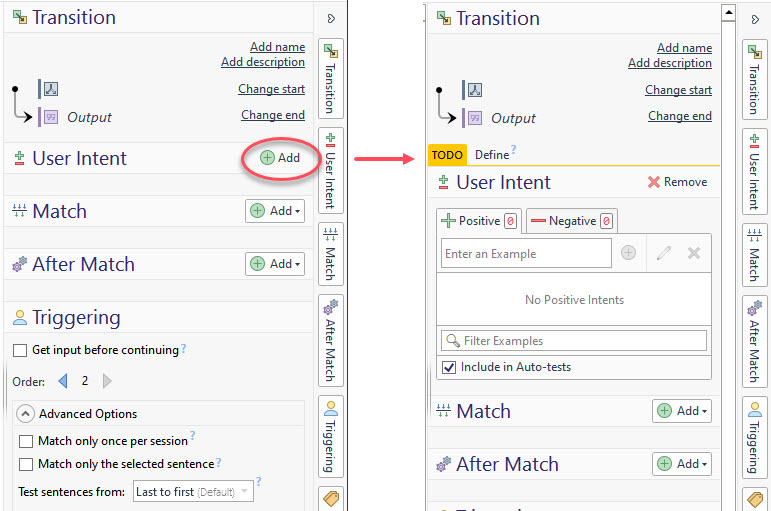771x511 pixels.
Task: Switch to the Negative examples tab
Action: coord(571,221)
